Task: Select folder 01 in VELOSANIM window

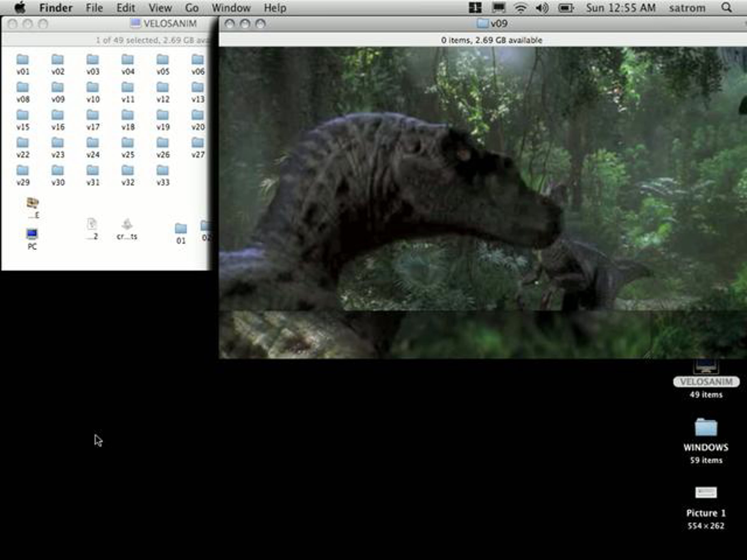Action: pos(181,233)
